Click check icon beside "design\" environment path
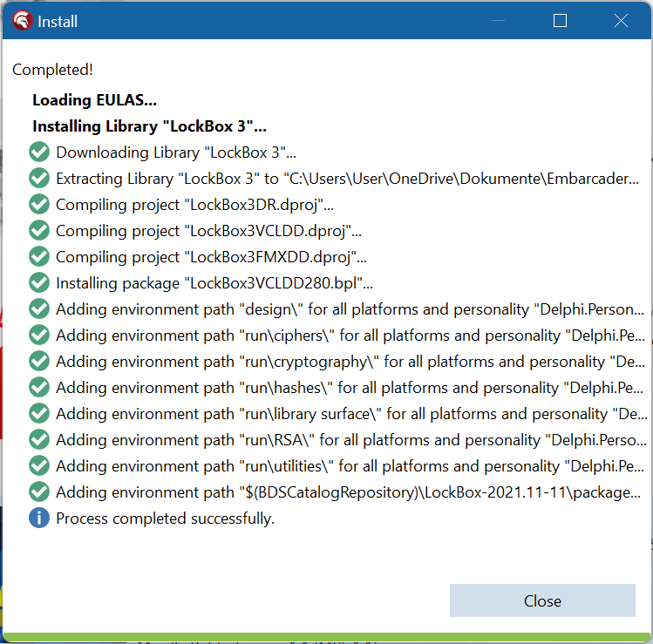This screenshot has width=653, height=644. pyautogui.click(x=39, y=308)
